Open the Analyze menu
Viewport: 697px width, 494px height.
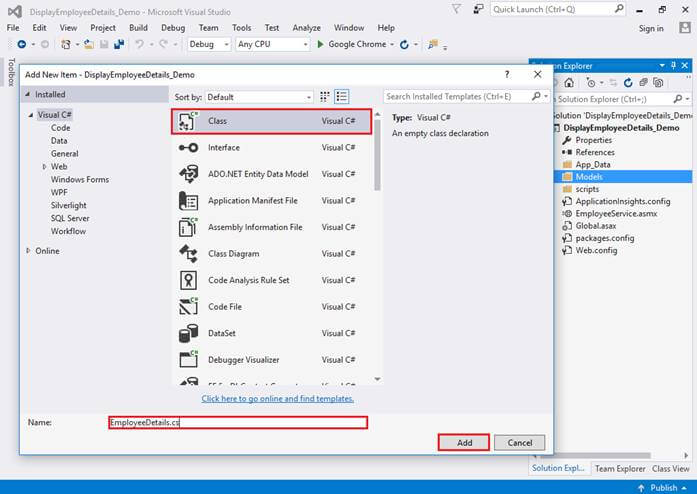pyautogui.click(x=306, y=28)
